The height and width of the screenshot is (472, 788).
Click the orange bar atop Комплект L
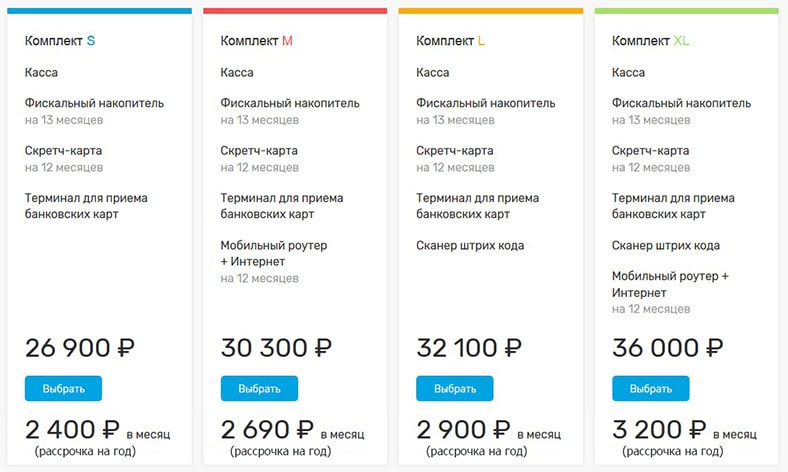click(x=490, y=11)
